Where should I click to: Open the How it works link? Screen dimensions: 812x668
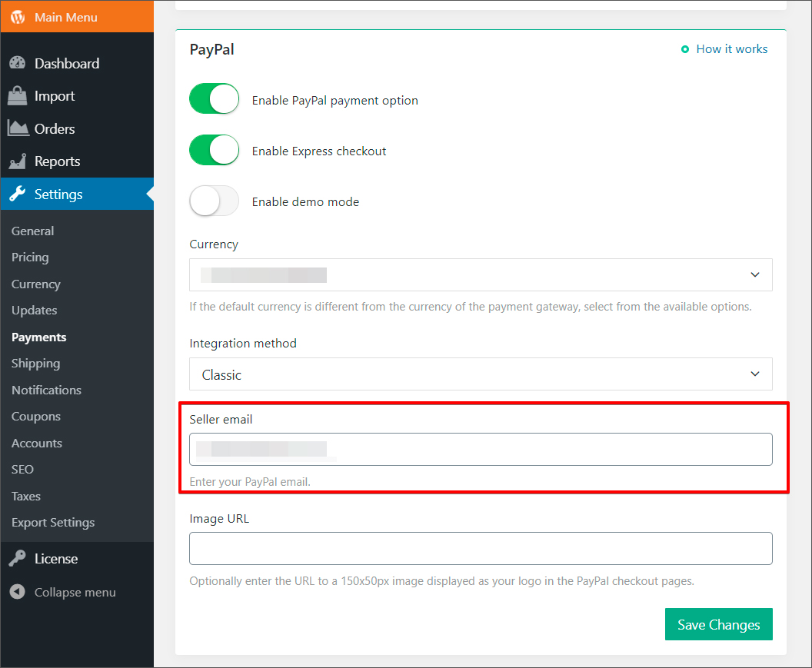(731, 48)
